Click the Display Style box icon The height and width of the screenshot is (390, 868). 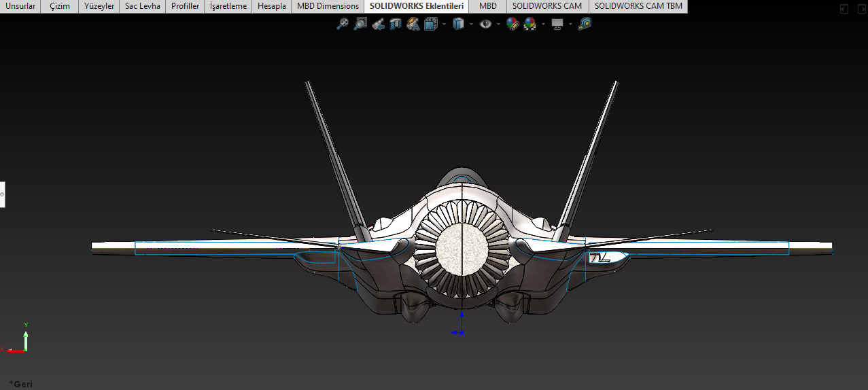(458, 24)
